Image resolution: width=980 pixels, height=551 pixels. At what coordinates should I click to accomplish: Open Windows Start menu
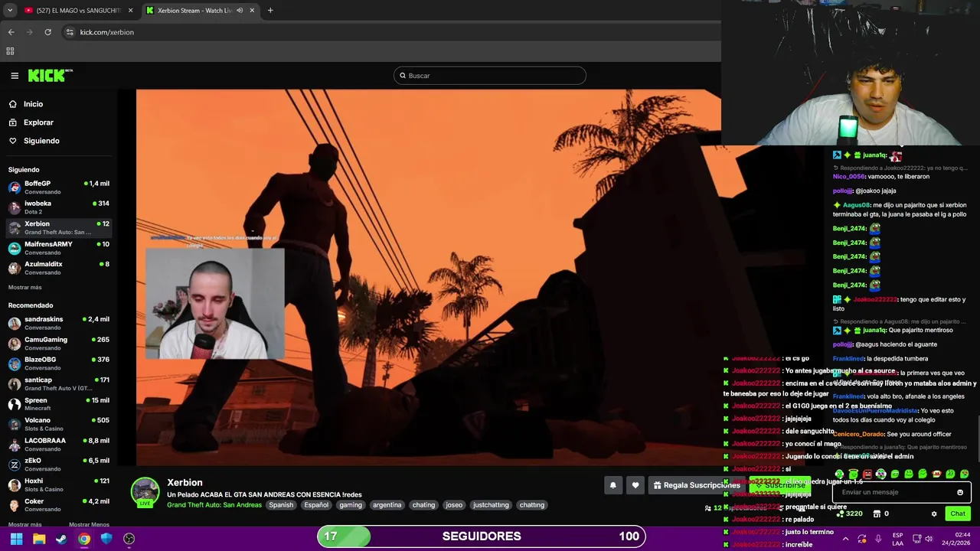click(x=16, y=539)
